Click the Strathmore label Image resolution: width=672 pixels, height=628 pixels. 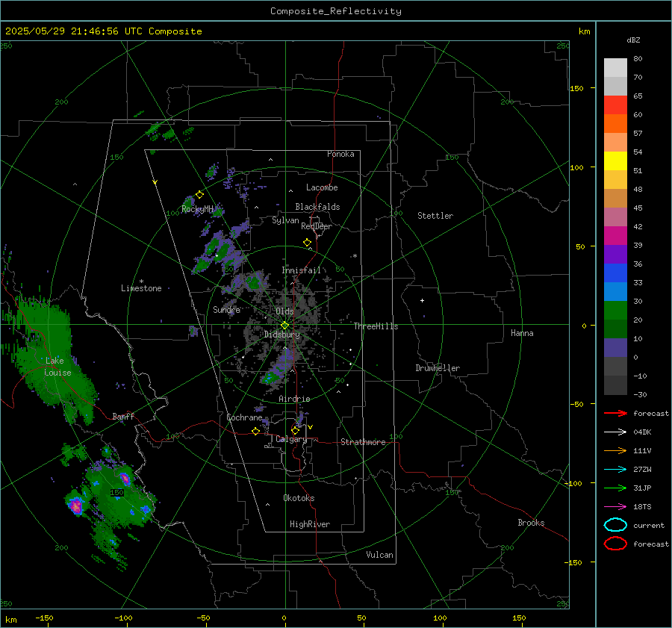(363, 442)
